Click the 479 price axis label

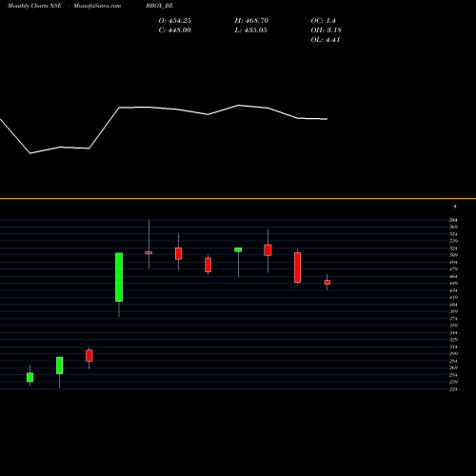pyautogui.click(x=453, y=269)
